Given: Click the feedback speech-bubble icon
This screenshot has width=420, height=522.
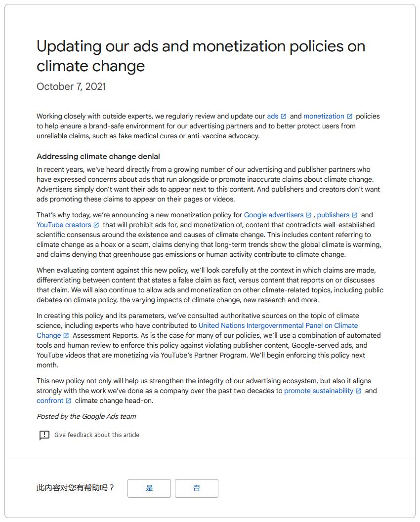Looking at the screenshot, I should pyautogui.click(x=44, y=435).
